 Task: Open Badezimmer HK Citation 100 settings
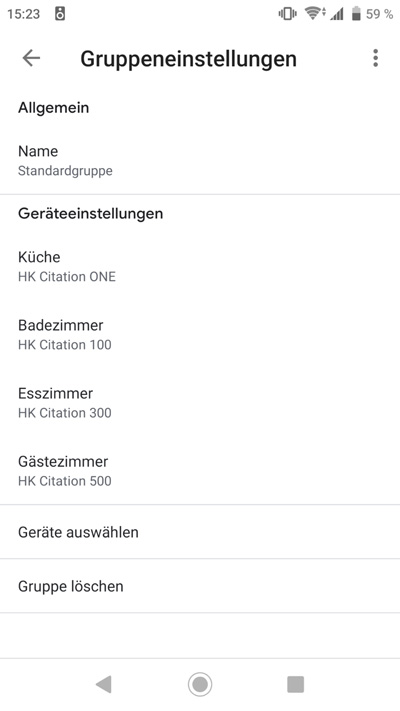click(200, 335)
